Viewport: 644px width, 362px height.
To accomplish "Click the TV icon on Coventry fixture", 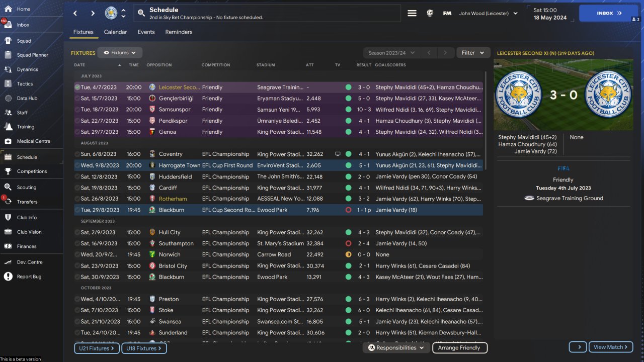I will tap(338, 154).
